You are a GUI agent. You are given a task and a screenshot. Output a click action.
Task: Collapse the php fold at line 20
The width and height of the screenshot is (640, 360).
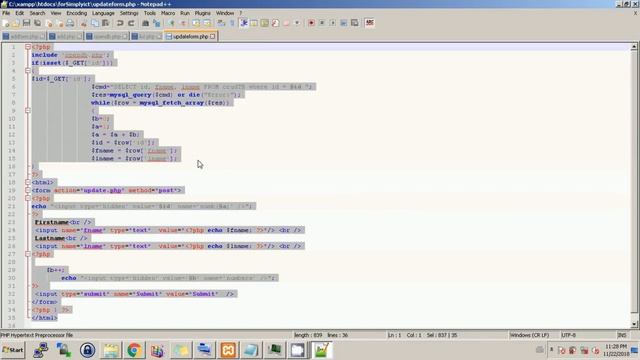[28, 198]
